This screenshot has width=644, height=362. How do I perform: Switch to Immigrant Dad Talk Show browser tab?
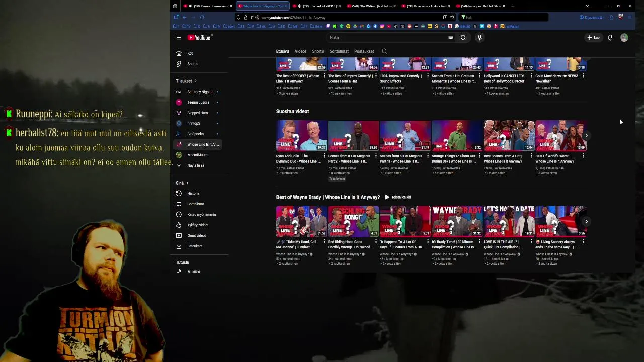tap(481, 6)
